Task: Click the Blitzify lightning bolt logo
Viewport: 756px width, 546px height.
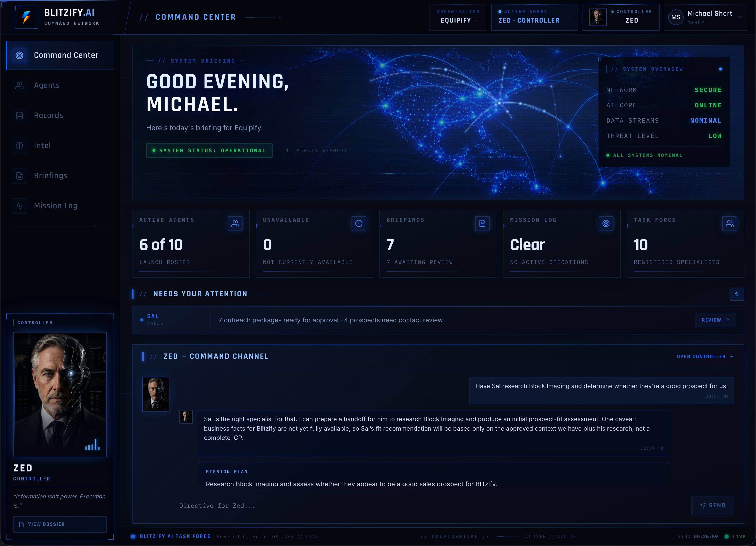Action: (26, 17)
